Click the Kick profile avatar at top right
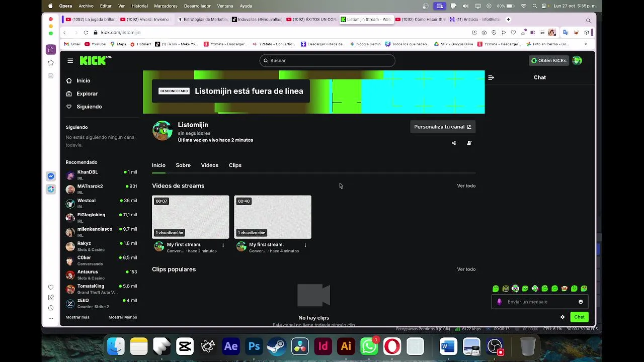The height and width of the screenshot is (362, 644). 577,60
